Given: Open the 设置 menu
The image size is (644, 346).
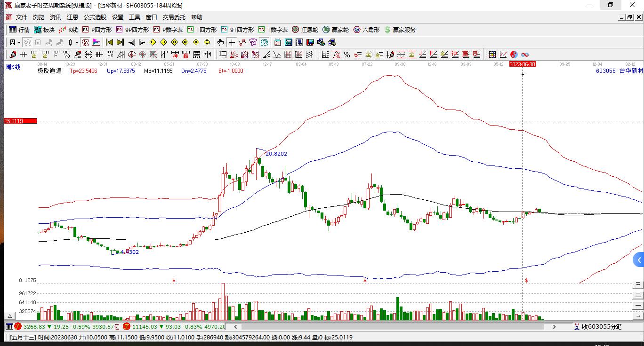Looking at the screenshot, I should coord(118,17).
